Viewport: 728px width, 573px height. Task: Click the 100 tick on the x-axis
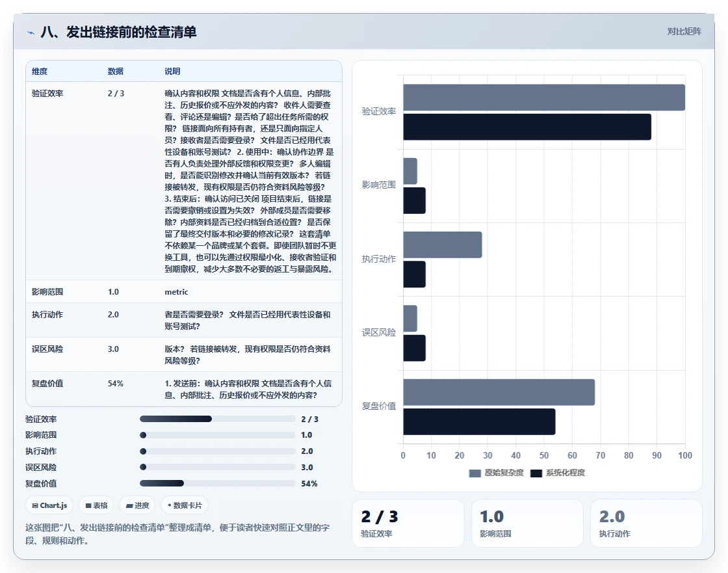pyautogui.click(x=685, y=455)
